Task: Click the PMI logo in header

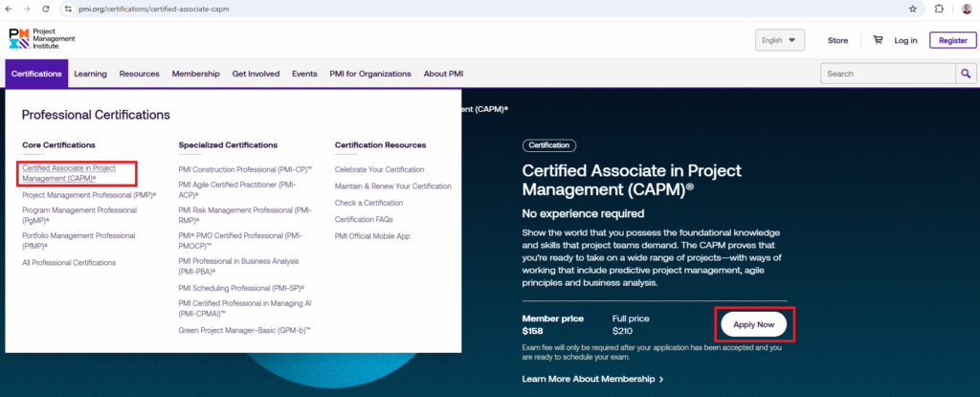Action: tap(41, 39)
